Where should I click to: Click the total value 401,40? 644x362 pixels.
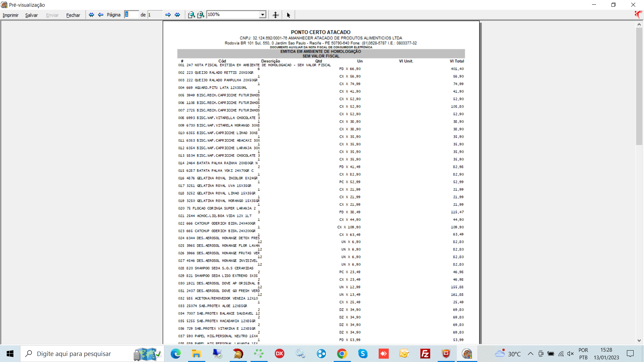[458, 69]
